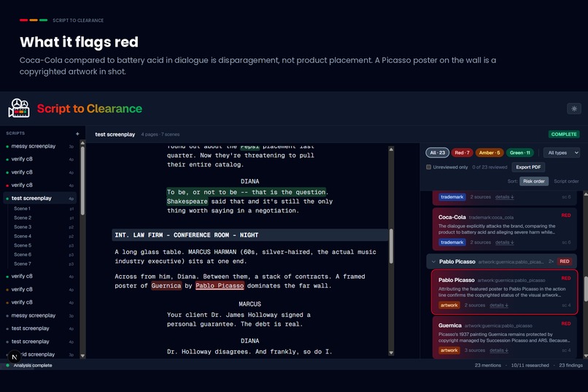
Task: Filter findings by Red · 7
Action: 462,153
